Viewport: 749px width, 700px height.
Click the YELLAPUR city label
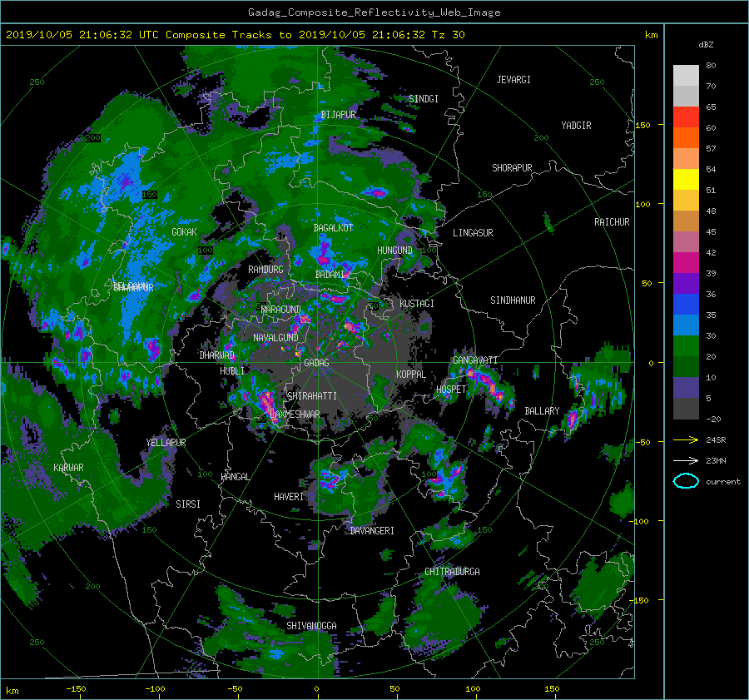[x=166, y=443]
